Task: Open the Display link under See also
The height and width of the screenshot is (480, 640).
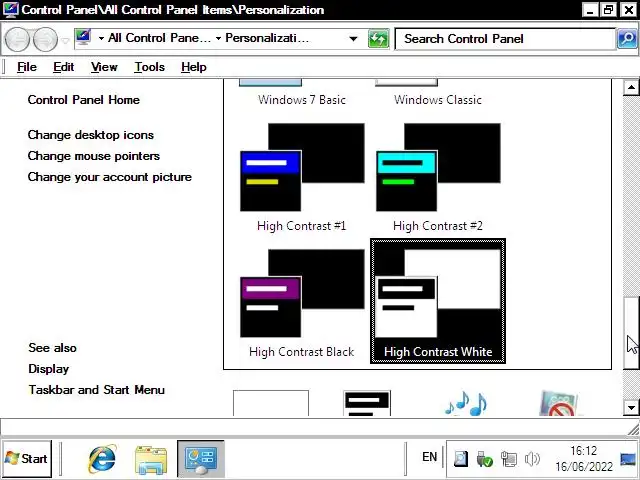Action: tap(49, 369)
